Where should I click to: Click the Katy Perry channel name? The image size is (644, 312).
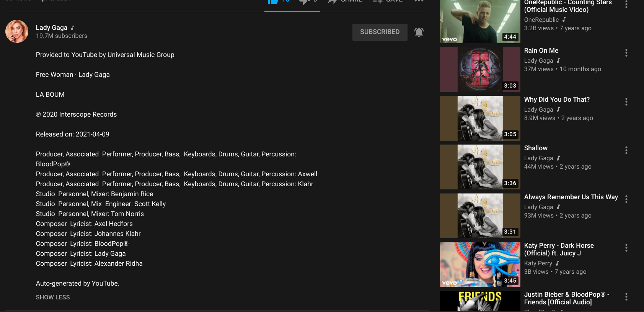(538, 263)
